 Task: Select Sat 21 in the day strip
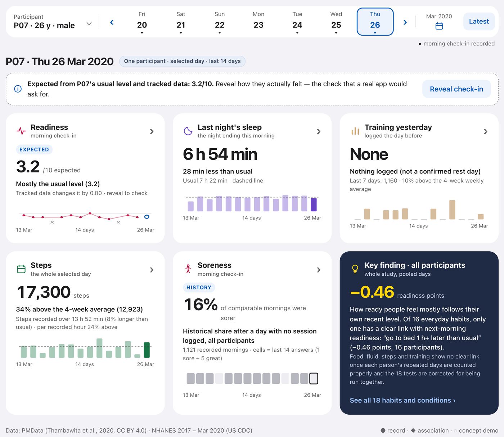181,22
